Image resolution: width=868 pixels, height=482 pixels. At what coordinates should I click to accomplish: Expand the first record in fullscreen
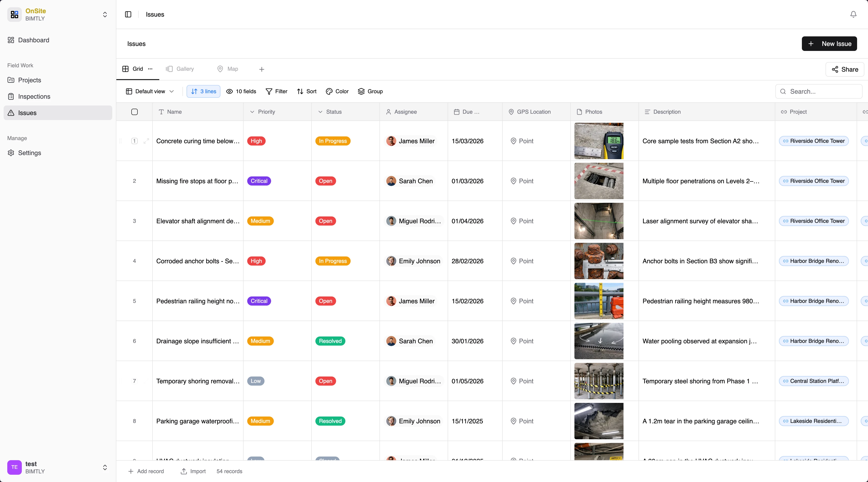click(147, 141)
